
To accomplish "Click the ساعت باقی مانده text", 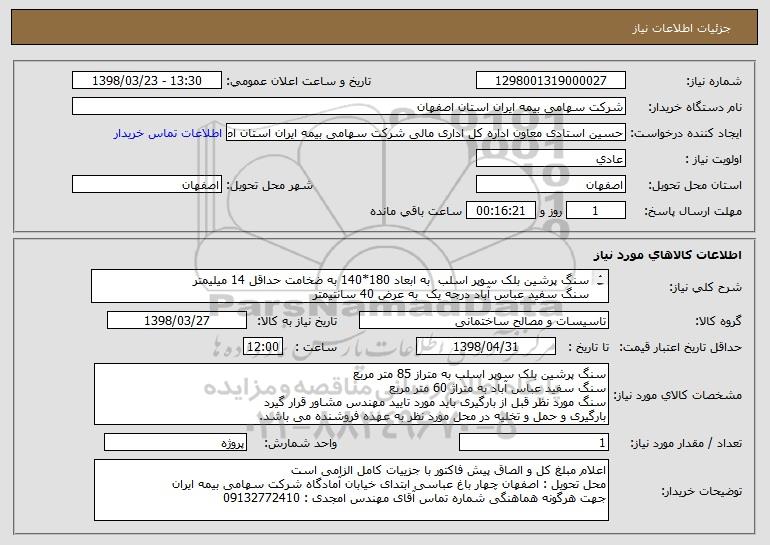I will click(416, 212).
